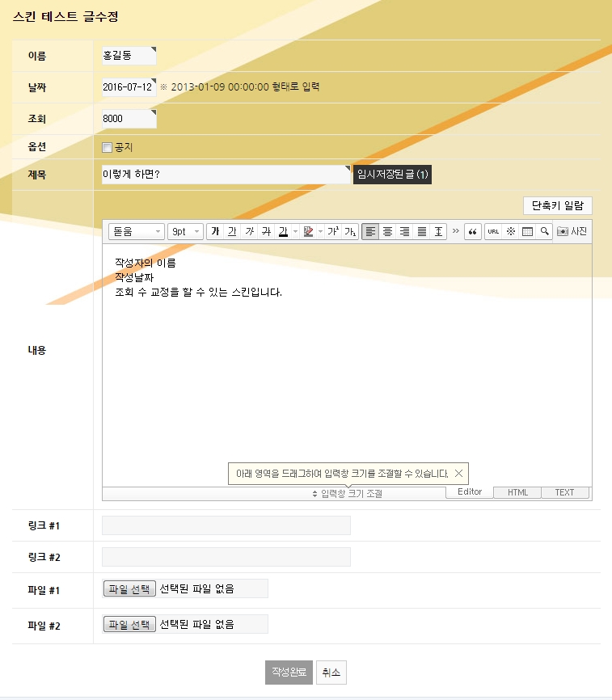612x700 pixels.
Task: Submit with the 작성완료 button
Action: tap(289, 673)
